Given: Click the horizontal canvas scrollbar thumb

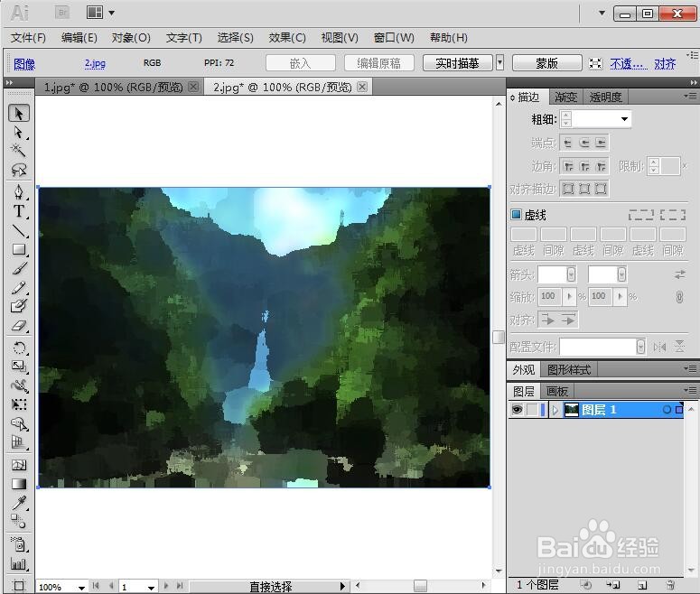Looking at the screenshot, I should (420, 586).
